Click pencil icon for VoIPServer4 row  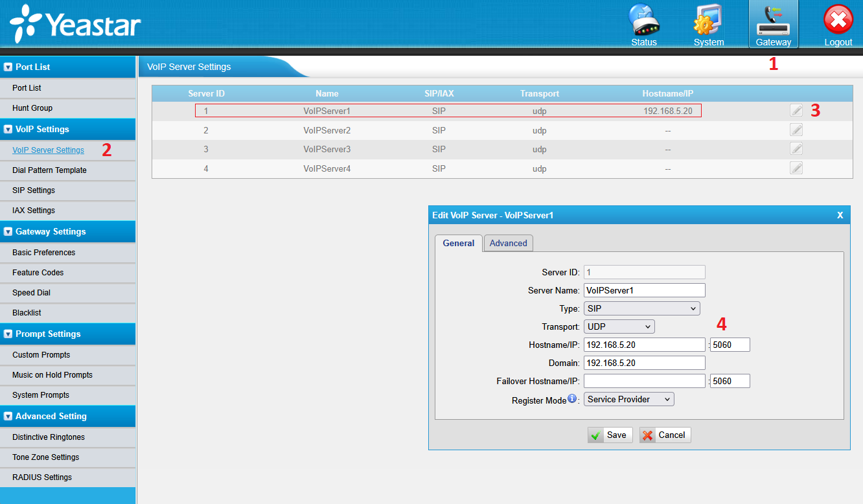(796, 168)
